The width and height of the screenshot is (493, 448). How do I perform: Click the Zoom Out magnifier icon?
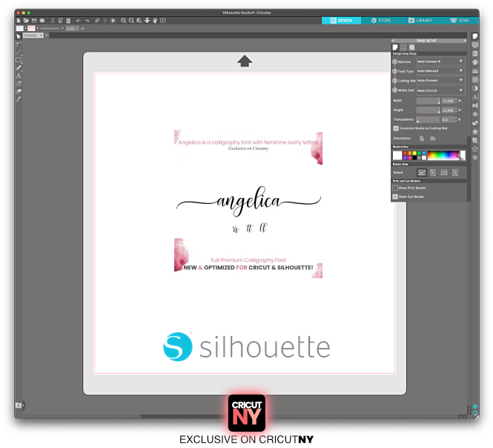point(131,21)
